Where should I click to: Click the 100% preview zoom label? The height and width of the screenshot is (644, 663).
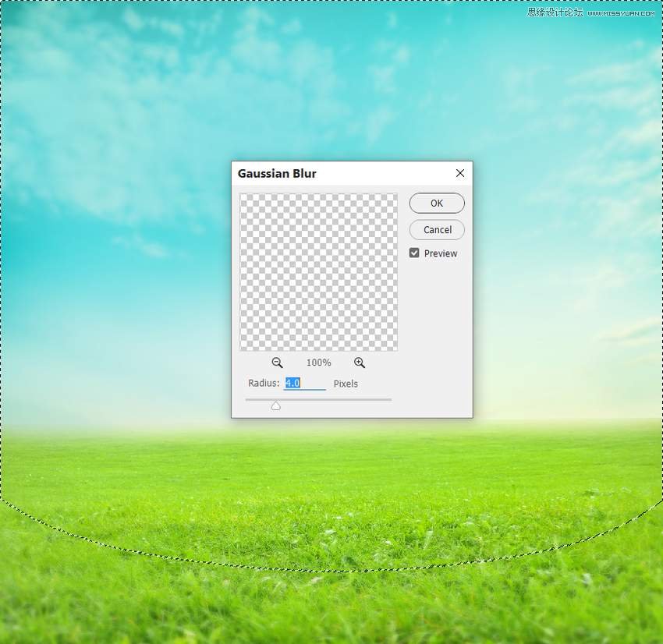click(x=318, y=363)
